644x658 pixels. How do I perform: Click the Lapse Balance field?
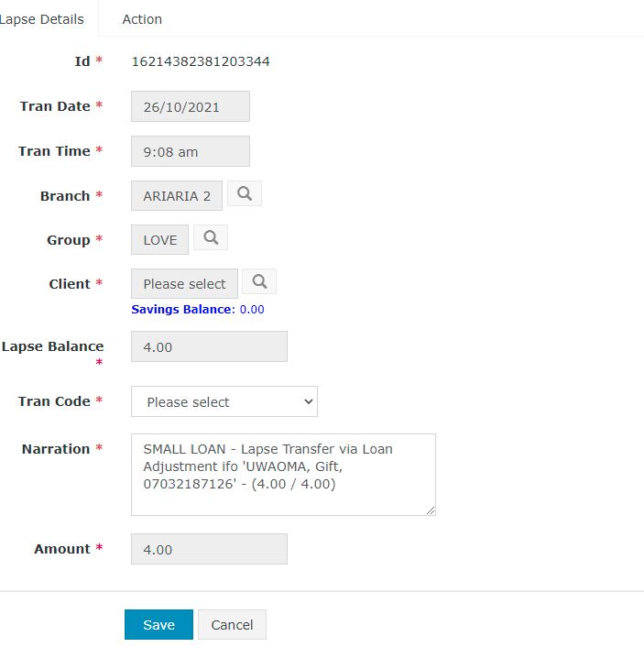pyautogui.click(x=209, y=347)
